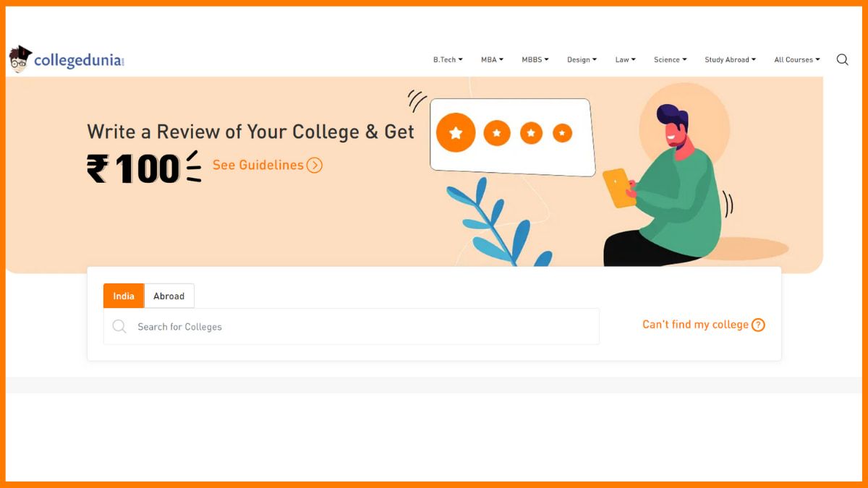Open the Law courses menu
Image resolution: width=868 pixels, height=488 pixels.
[x=626, y=60]
